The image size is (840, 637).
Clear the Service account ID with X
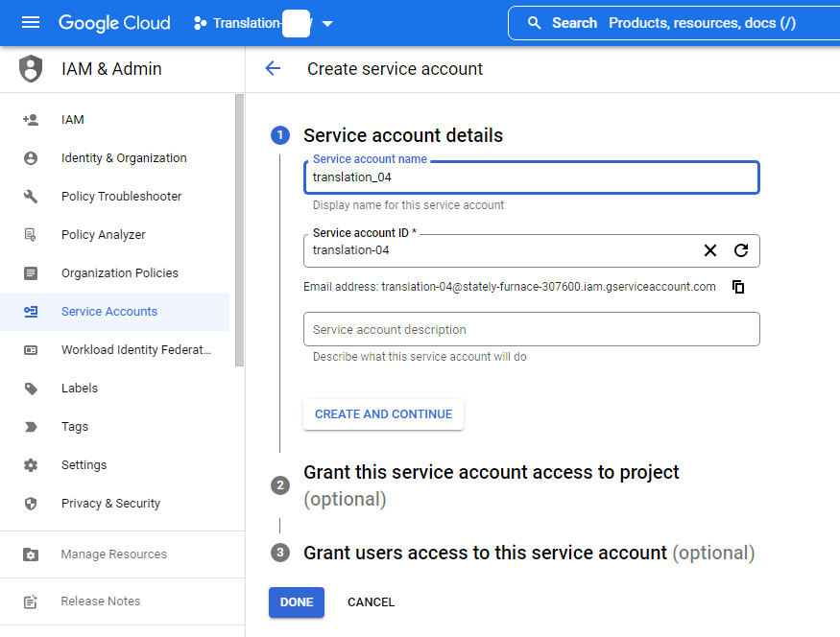[x=710, y=250]
